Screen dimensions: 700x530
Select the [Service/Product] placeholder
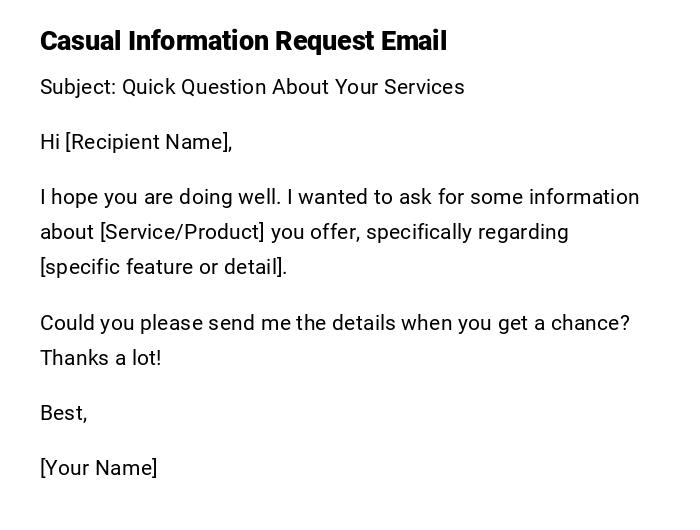pyautogui.click(x=182, y=232)
